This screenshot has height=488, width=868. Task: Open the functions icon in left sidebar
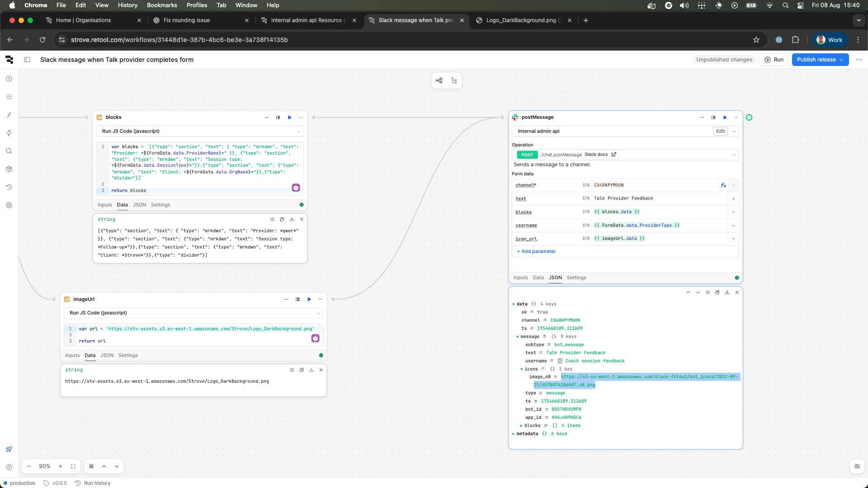(9, 115)
